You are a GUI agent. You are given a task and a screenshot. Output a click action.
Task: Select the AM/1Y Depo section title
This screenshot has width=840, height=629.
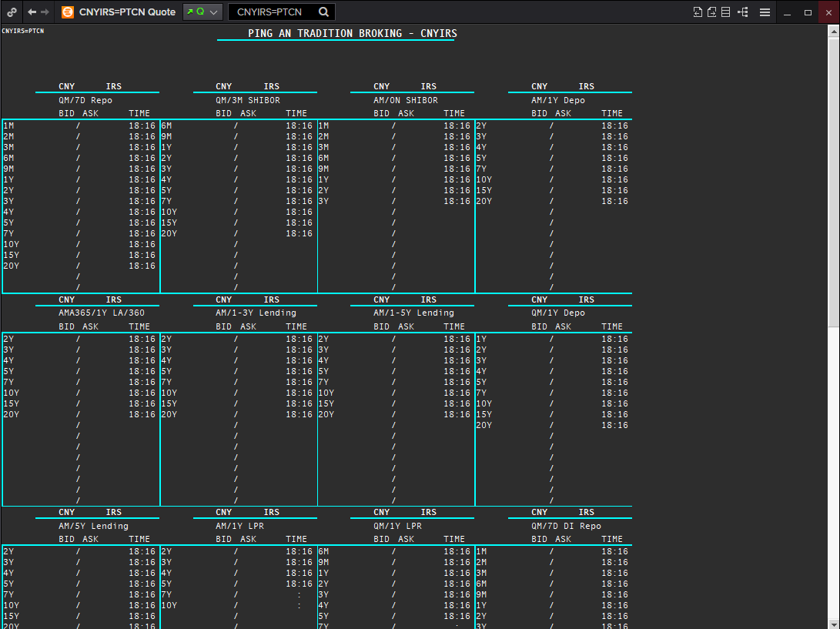[558, 100]
